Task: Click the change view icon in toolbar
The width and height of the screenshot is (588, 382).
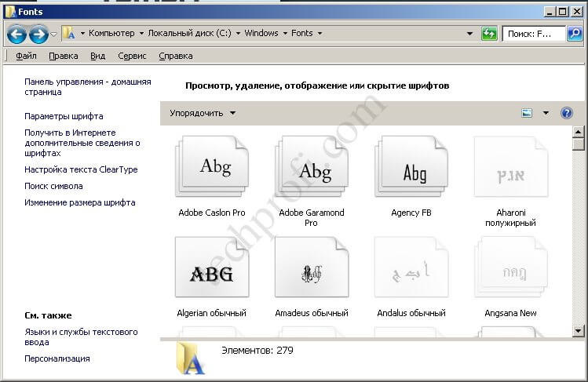Action: 527,113
